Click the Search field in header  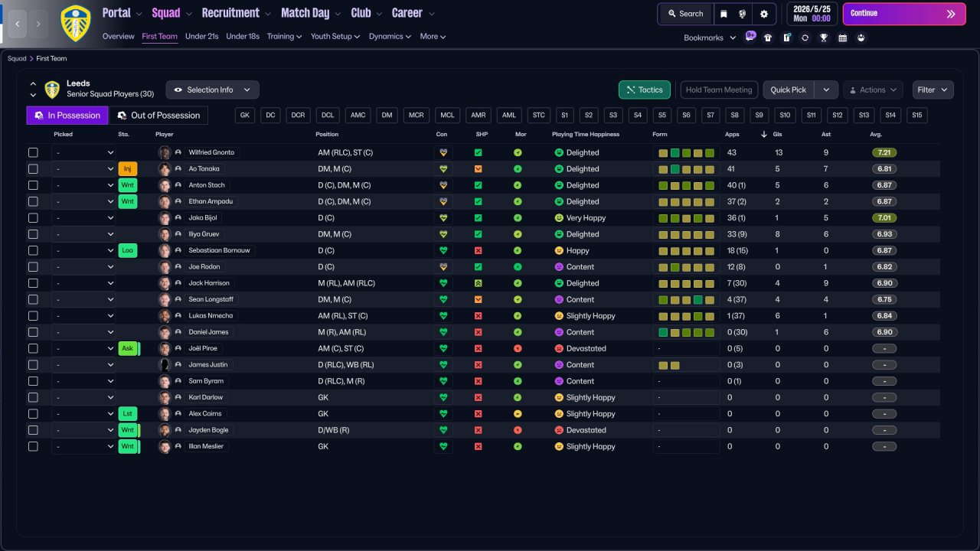684,14
